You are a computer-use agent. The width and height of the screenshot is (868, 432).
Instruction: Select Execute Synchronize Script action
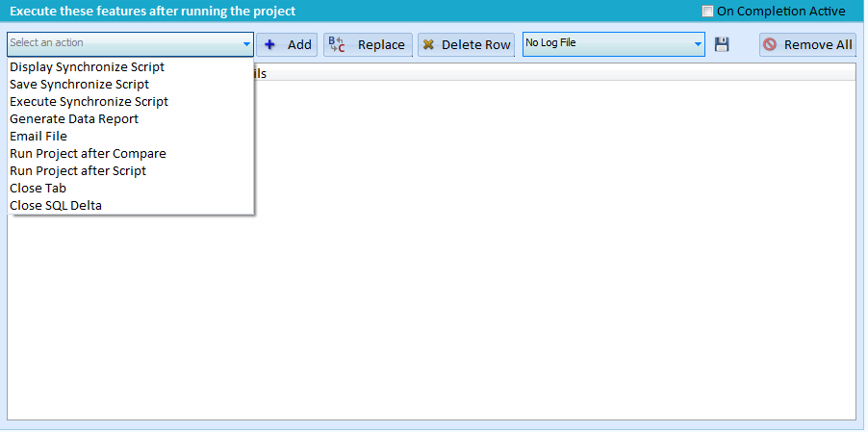point(131,101)
